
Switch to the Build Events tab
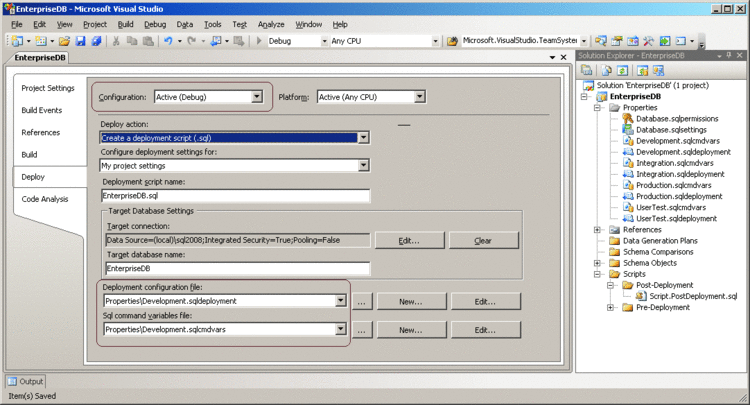(42, 110)
